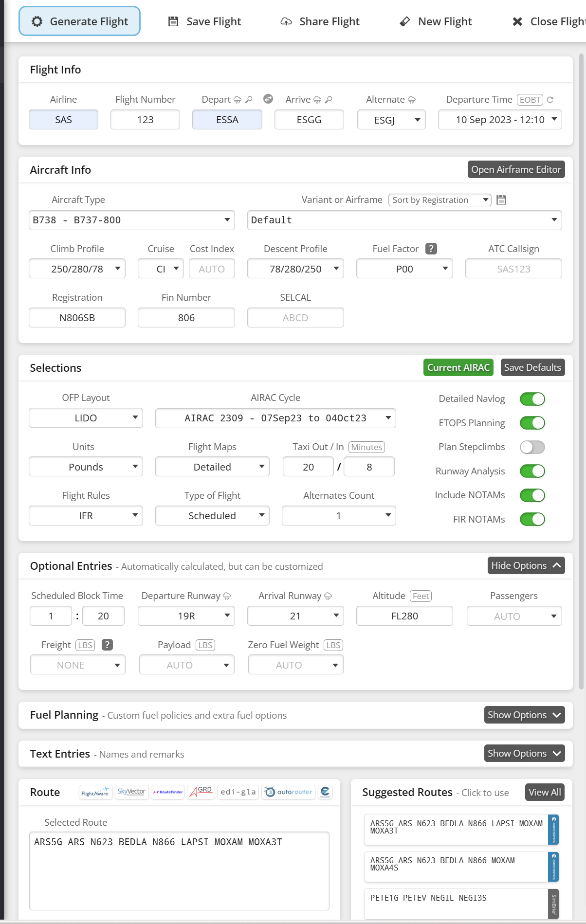Screen dimensions: 586x924
Task: Enable the Plan Stepclimbs toggle
Action: tap(532, 447)
